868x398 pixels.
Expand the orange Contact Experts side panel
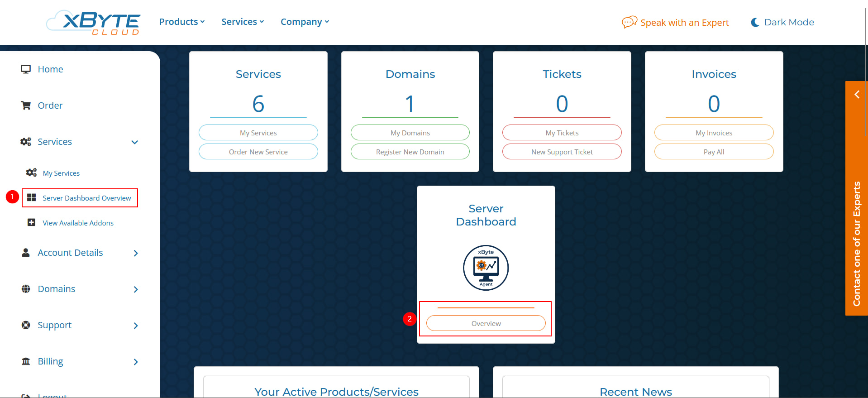coord(856,94)
